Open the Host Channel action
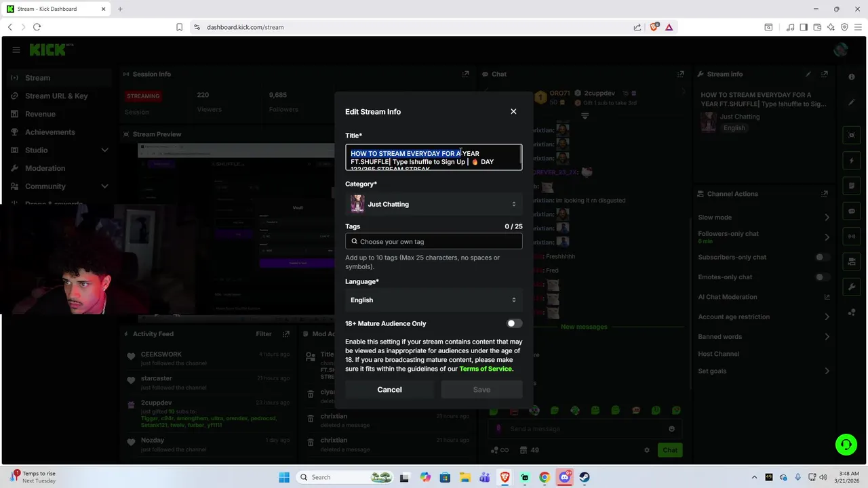 point(719,354)
